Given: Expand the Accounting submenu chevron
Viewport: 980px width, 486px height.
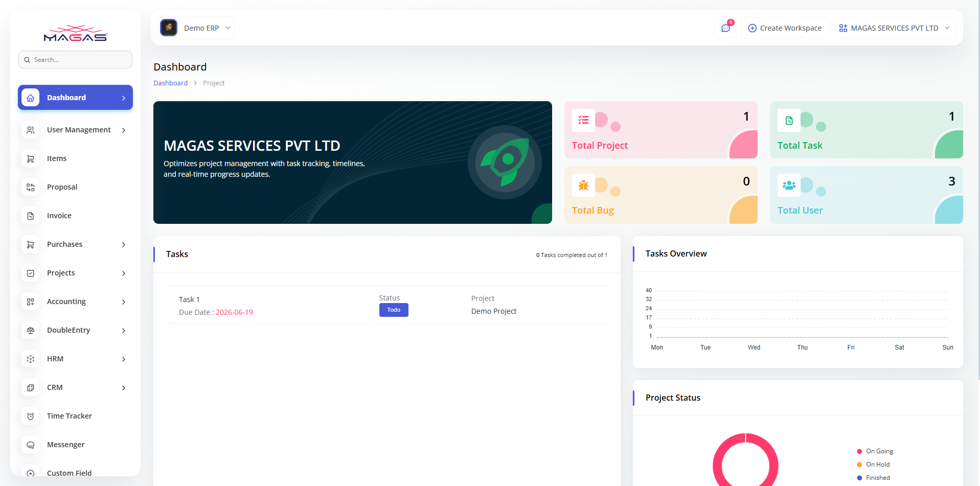Looking at the screenshot, I should click(124, 302).
